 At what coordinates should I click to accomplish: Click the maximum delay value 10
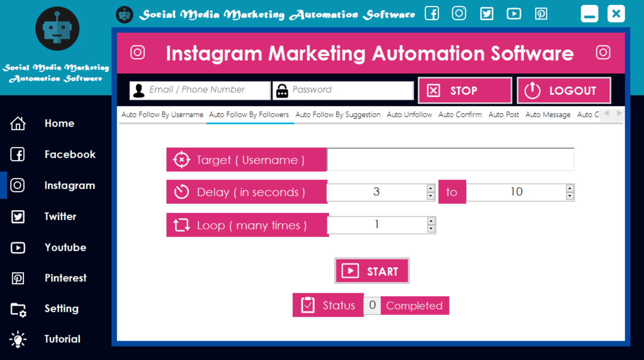tap(516, 192)
